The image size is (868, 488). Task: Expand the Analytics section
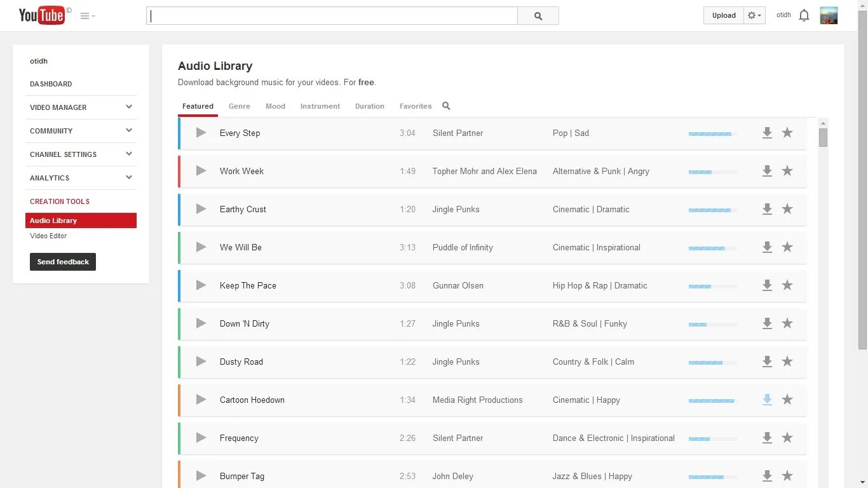(x=129, y=177)
